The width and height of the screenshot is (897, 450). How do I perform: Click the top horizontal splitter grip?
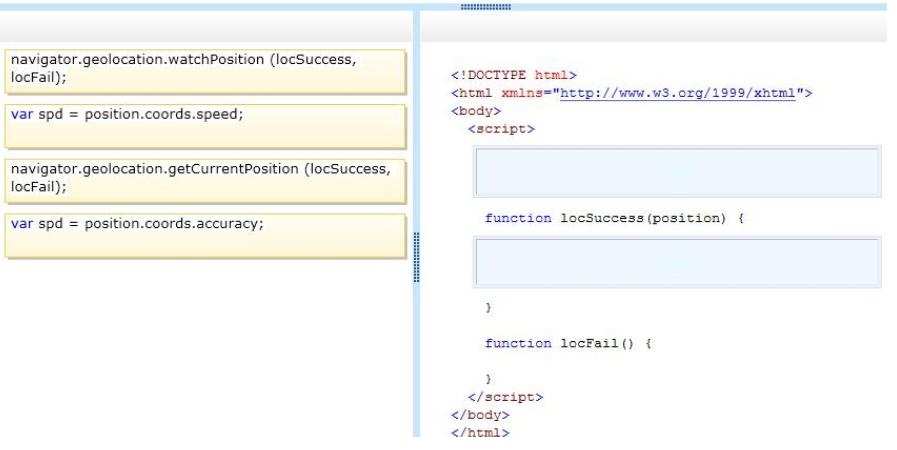tap(486, 7)
